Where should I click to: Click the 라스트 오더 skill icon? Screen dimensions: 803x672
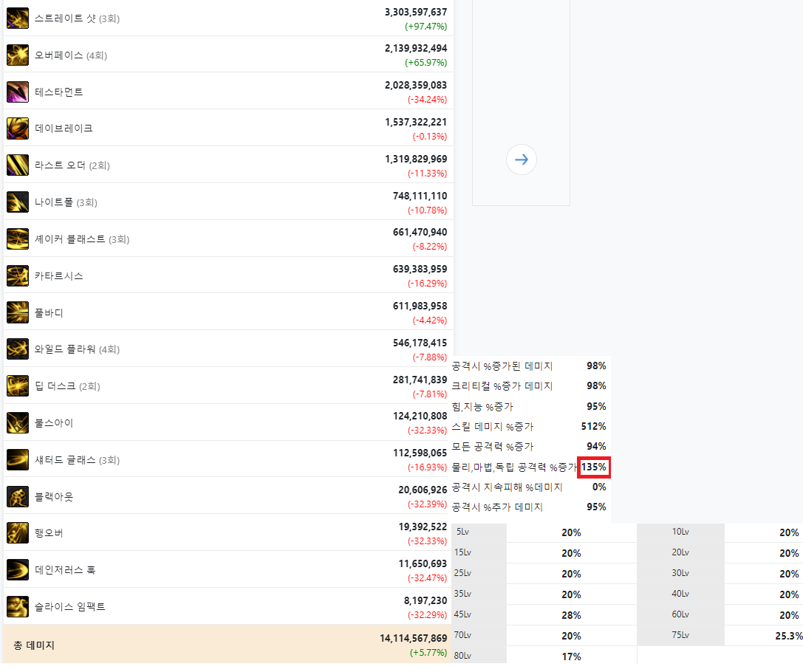click(x=18, y=165)
